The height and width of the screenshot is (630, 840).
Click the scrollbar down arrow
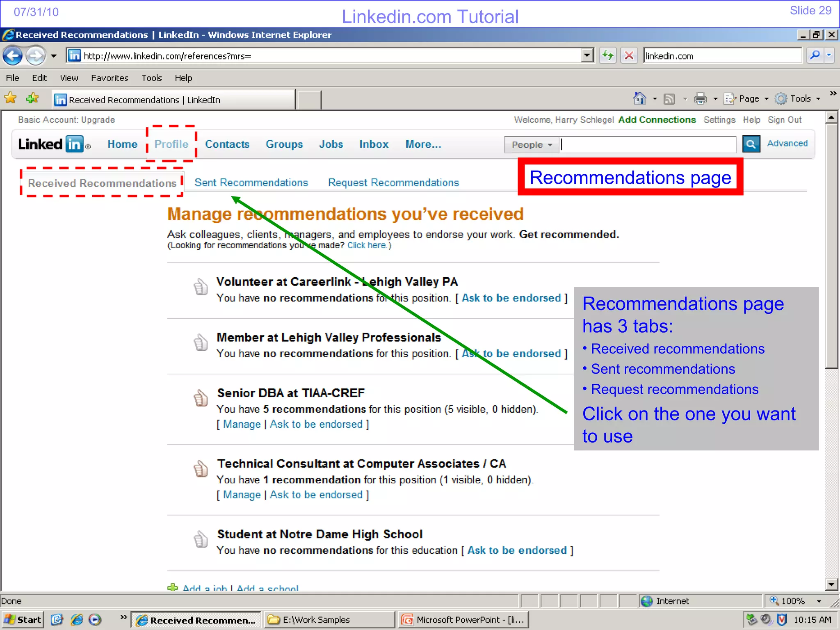pos(831,584)
